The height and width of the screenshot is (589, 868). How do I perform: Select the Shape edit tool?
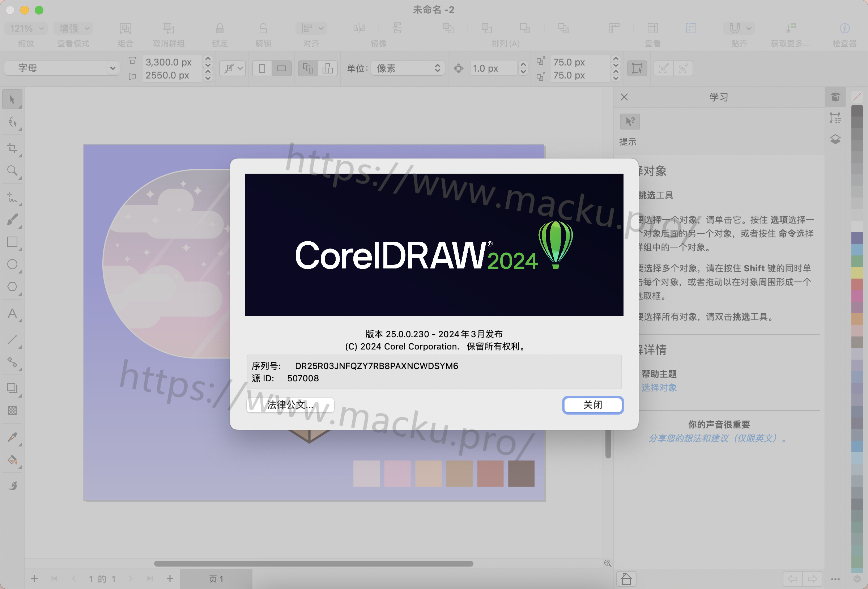tap(12, 122)
